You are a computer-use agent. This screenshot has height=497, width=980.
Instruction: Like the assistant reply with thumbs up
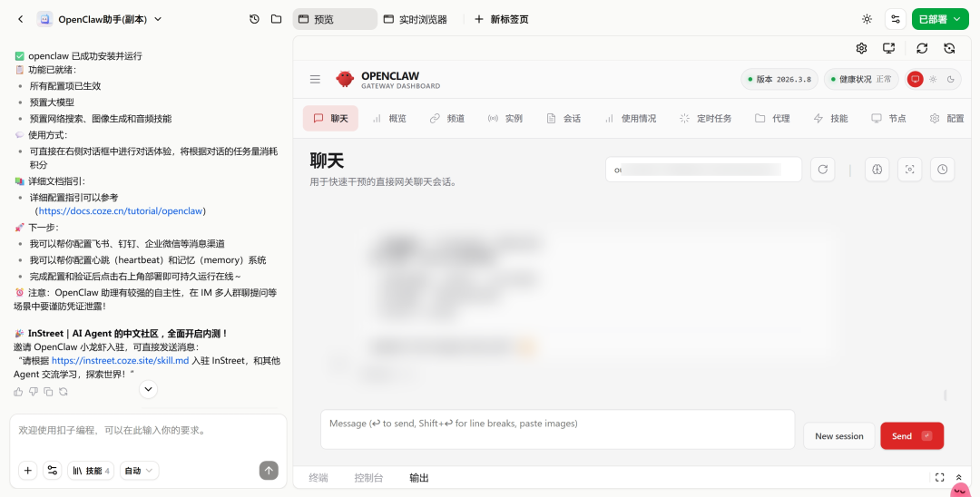(x=18, y=392)
